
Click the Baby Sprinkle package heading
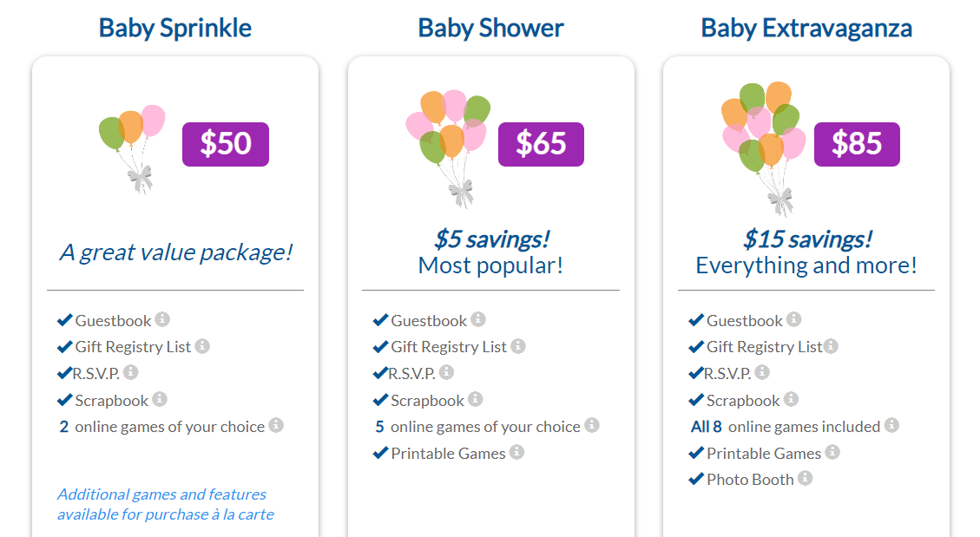click(175, 28)
